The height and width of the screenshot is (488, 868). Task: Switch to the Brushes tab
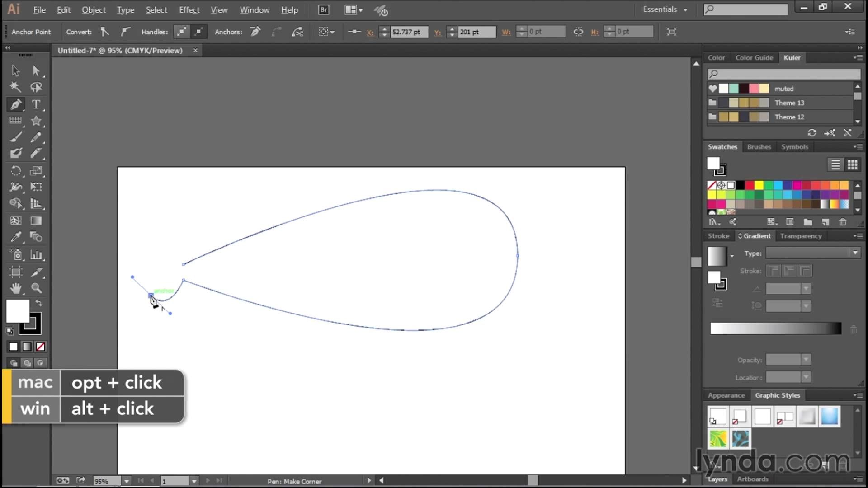759,147
